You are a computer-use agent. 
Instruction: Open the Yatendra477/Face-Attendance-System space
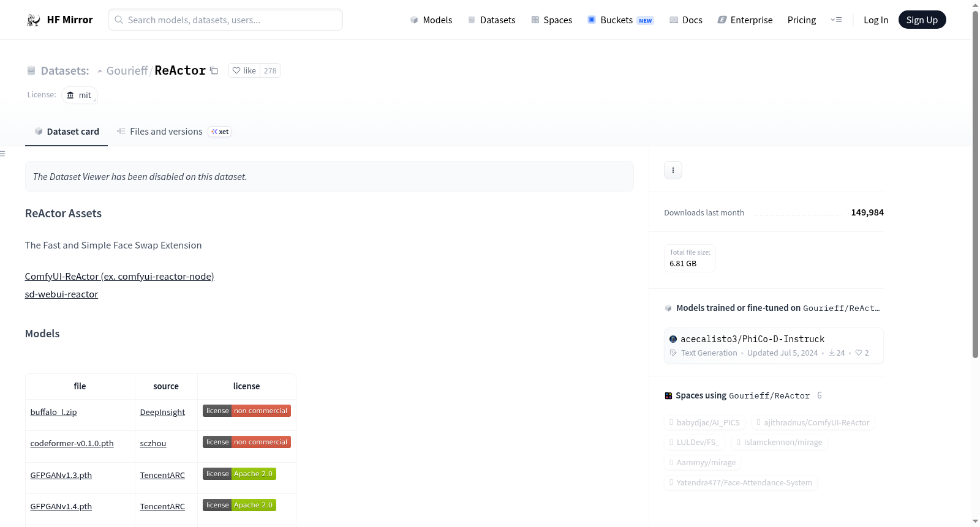(741, 482)
